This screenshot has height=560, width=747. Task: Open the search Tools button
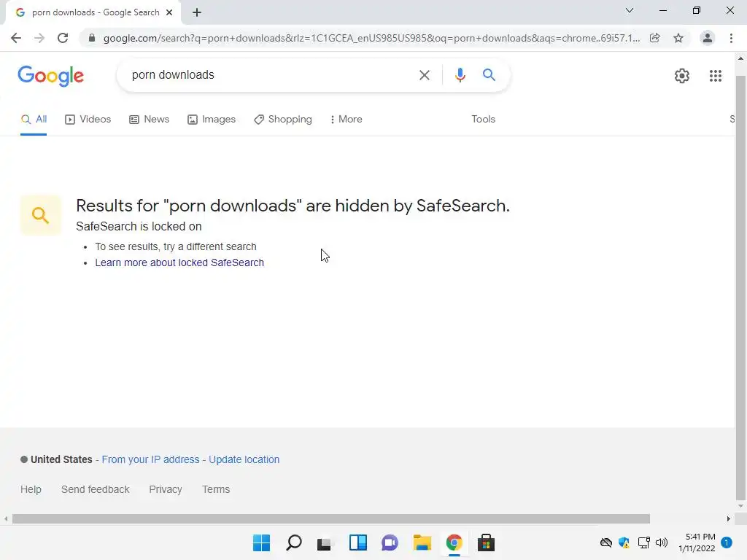(x=483, y=119)
